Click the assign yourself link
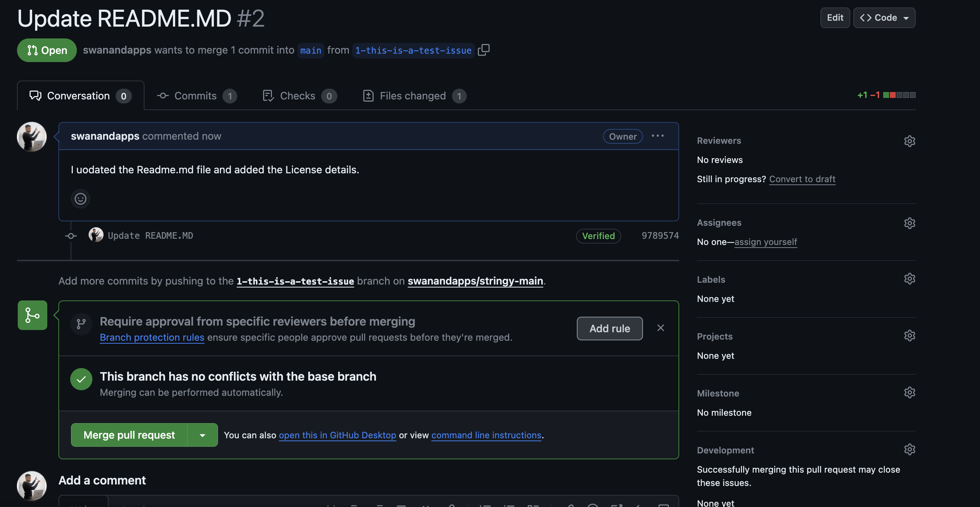 (765, 242)
